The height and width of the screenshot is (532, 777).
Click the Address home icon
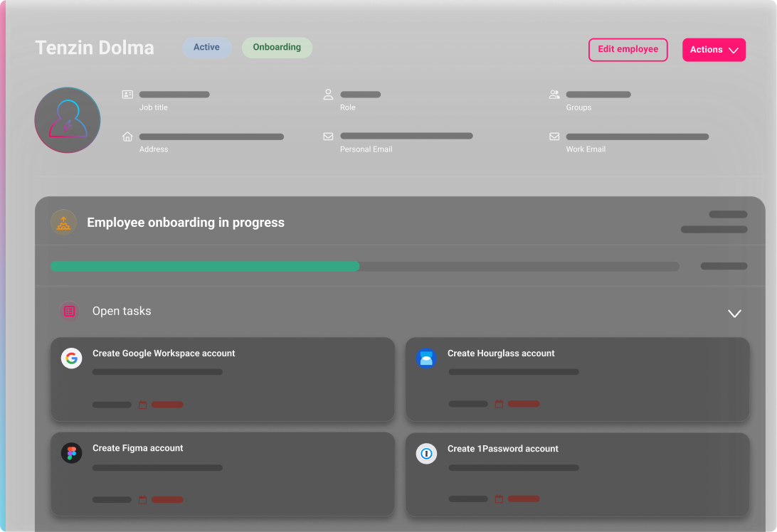pyautogui.click(x=127, y=137)
